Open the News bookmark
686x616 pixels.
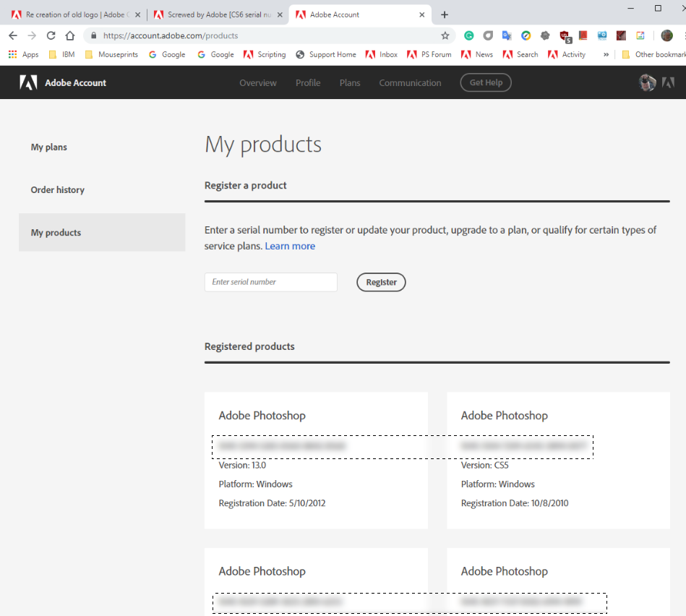(477, 54)
